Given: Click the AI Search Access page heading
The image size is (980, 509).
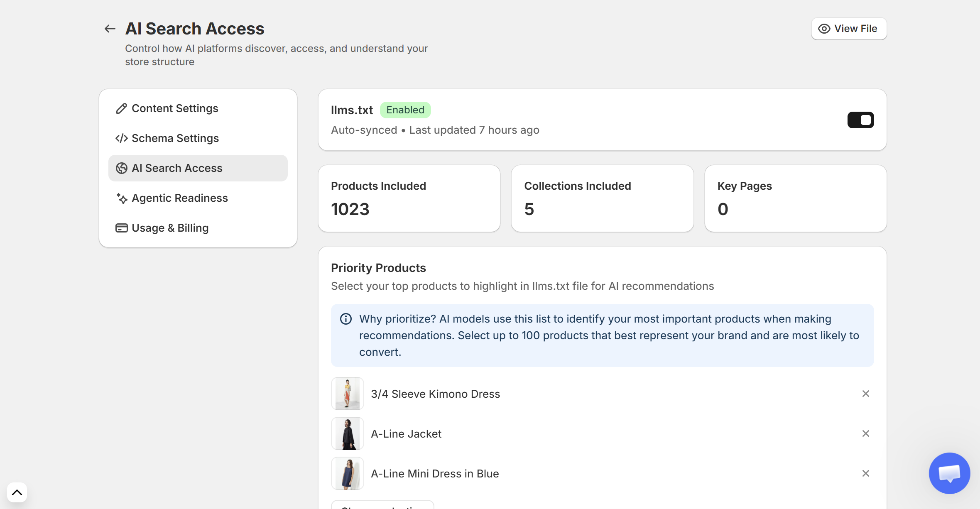Looking at the screenshot, I should [x=195, y=29].
